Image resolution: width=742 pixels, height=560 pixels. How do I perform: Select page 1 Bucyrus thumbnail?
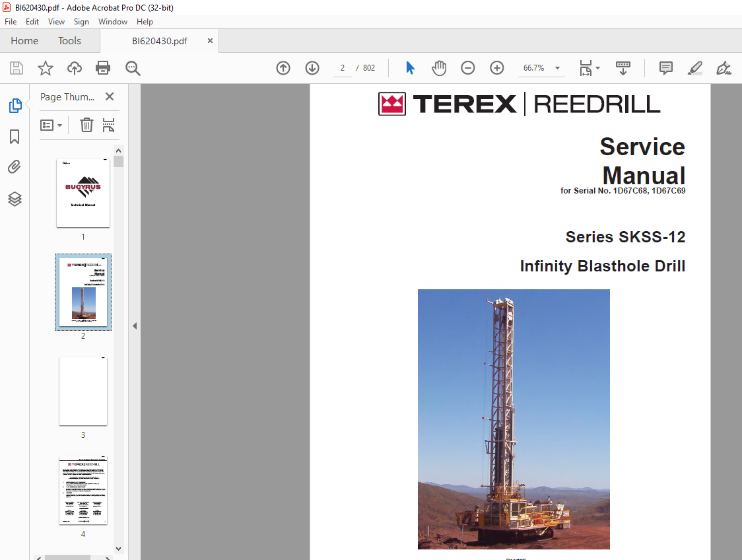tap(83, 193)
